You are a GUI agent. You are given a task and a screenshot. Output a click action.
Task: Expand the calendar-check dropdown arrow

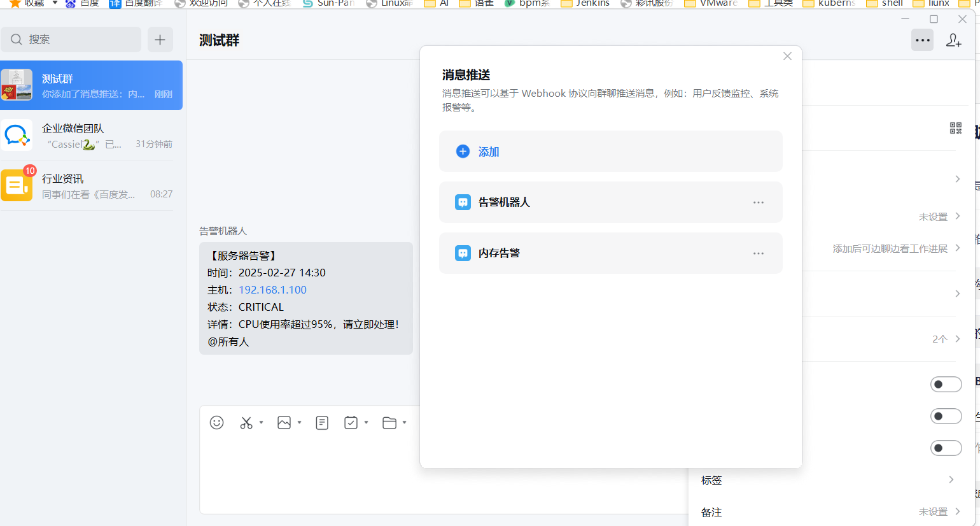coord(366,423)
